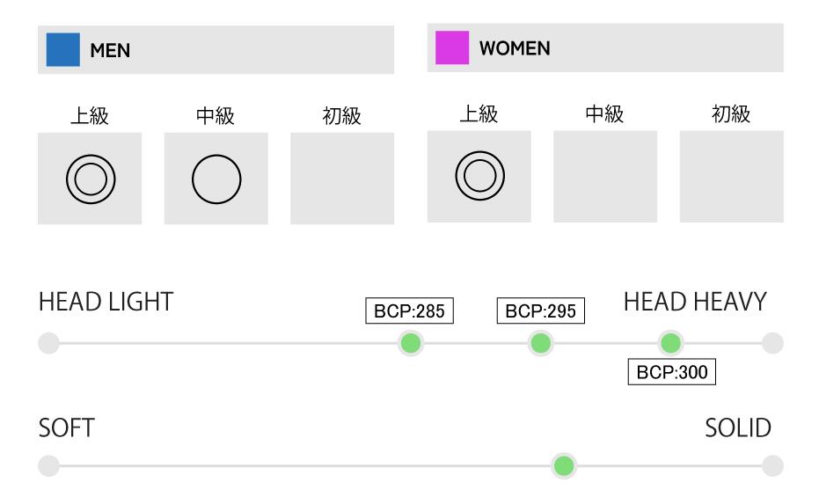Click the double-circle icon under MEN 上級

click(91, 179)
